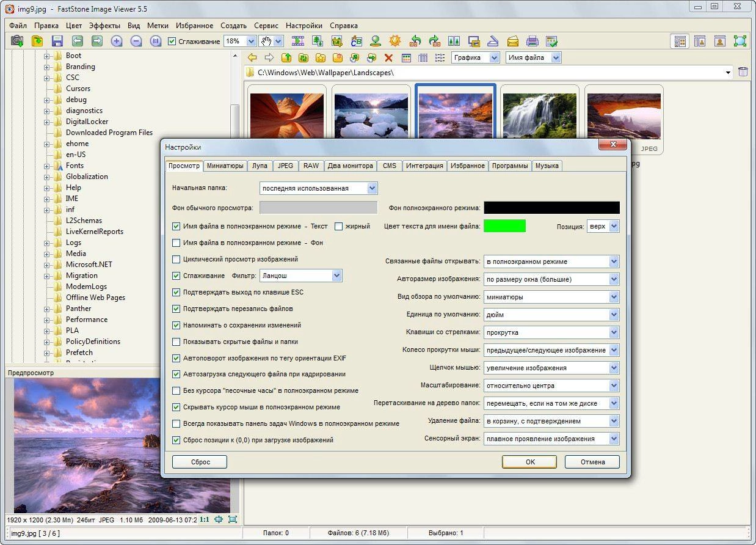This screenshot has width=756, height=545.
Task: Open the Сервис menu
Action: [266, 26]
